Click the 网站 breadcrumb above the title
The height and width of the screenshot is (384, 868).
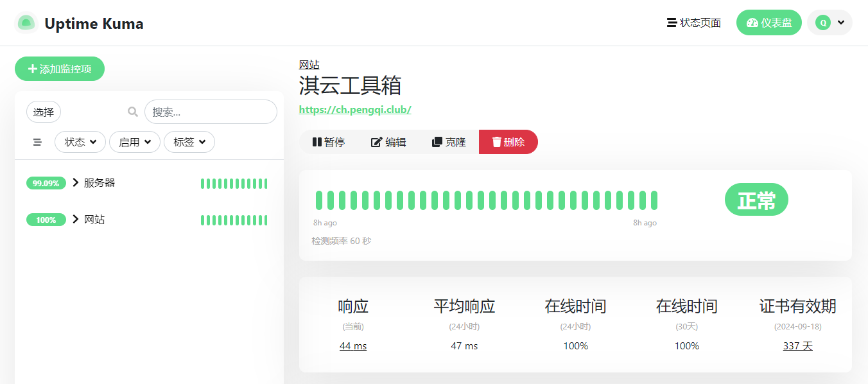pyautogui.click(x=309, y=64)
